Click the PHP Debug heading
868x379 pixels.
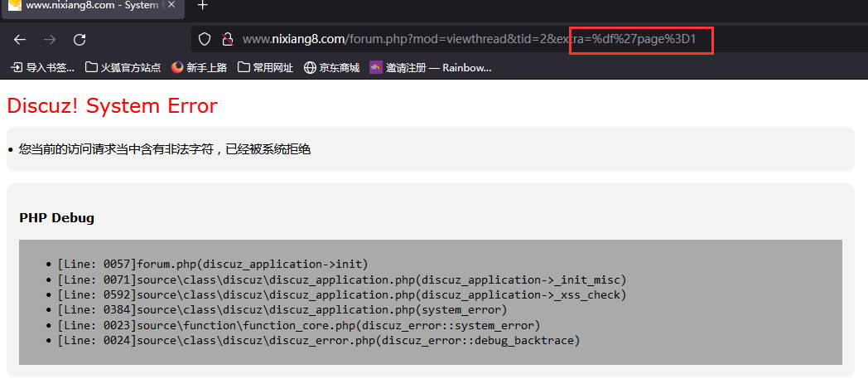coord(57,218)
